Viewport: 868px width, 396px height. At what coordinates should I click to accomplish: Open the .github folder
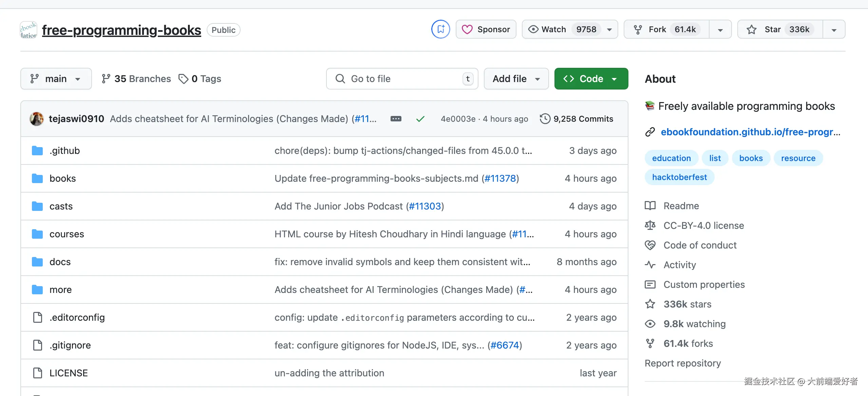click(x=64, y=151)
